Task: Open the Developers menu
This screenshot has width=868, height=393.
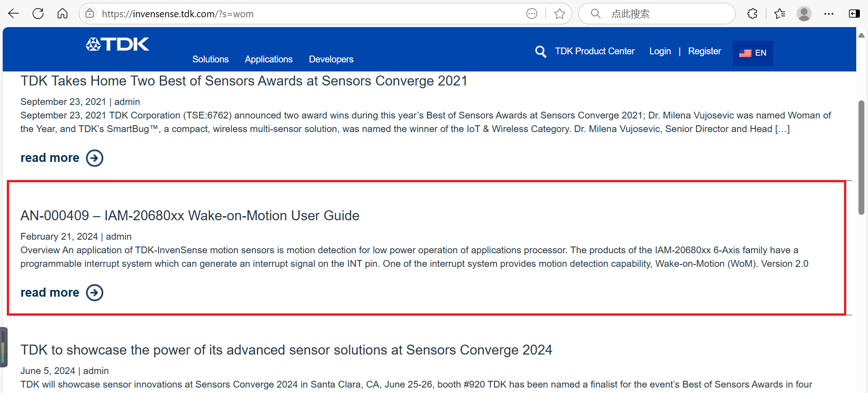Action: click(x=331, y=59)
